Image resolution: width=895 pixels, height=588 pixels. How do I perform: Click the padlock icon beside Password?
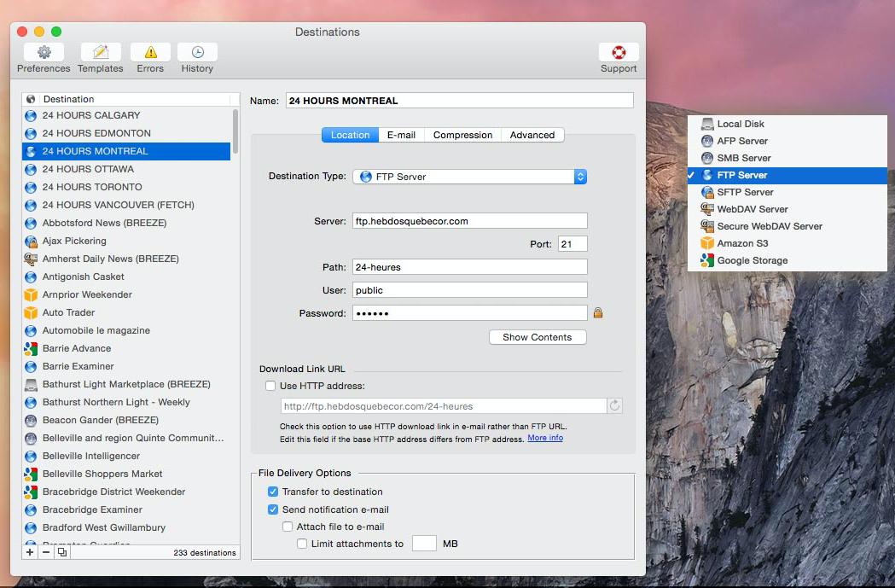pyautogui.click(x=598, y=313)
